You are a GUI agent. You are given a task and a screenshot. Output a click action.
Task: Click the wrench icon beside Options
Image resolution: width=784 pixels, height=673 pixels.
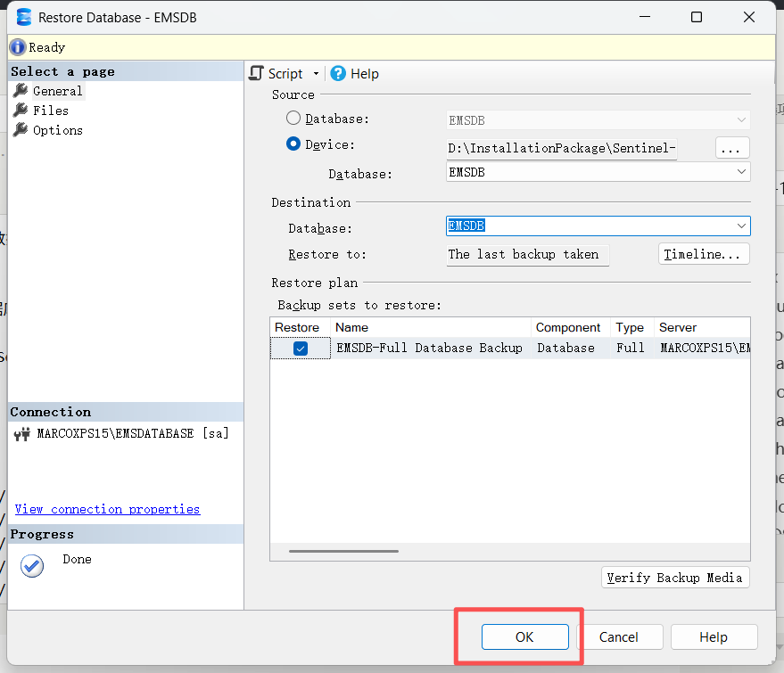pos(21,130)
